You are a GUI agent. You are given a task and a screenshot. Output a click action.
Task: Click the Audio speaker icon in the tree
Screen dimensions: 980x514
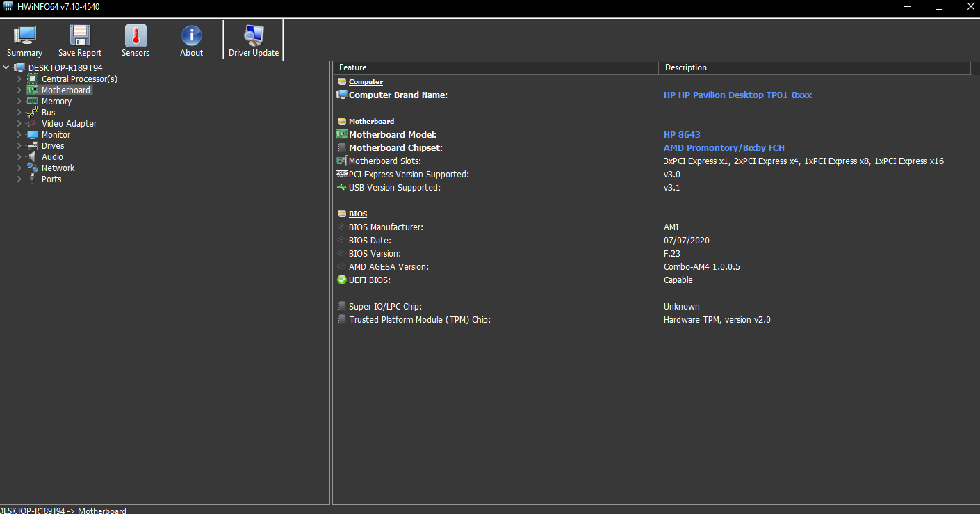pyautogui.click(x=33, y=156)
